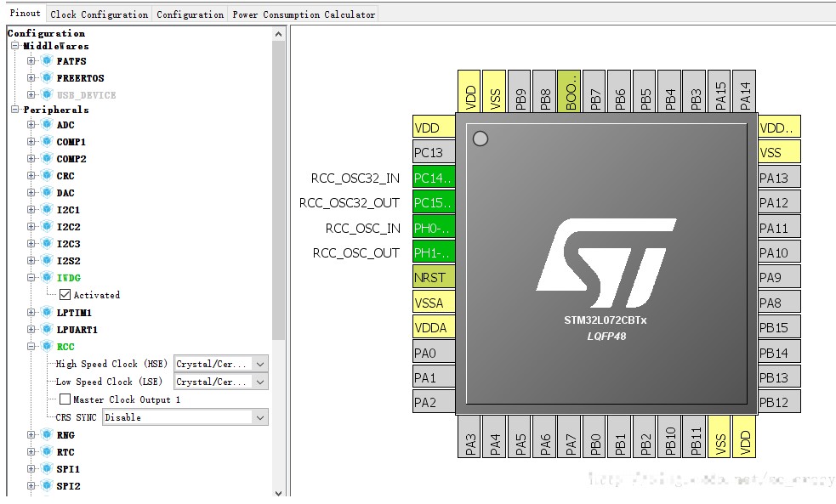Expand the LPTIM1 tree node

[31, 312]
